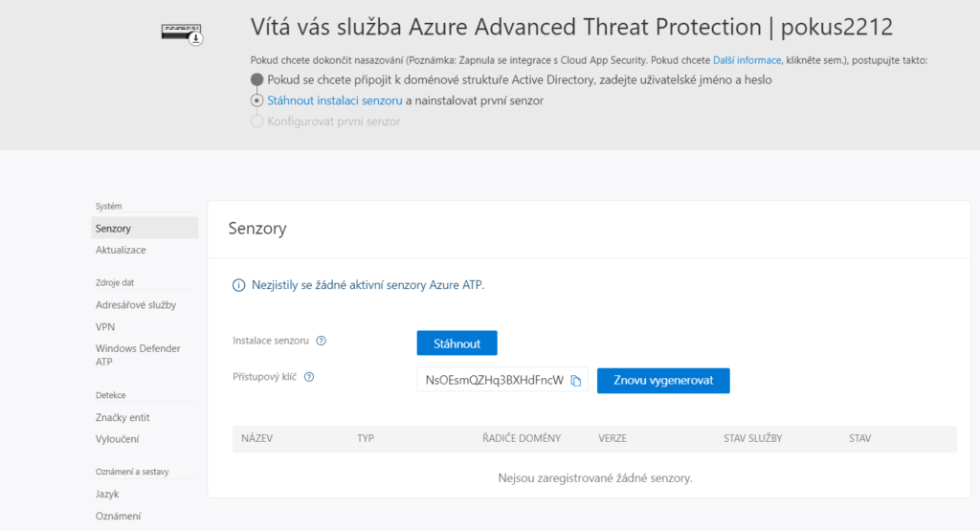Image resolution: width=980 pixels, height=531 pixels.
Task: Open Senzory in the sidebar
Action: coord(114,229)
